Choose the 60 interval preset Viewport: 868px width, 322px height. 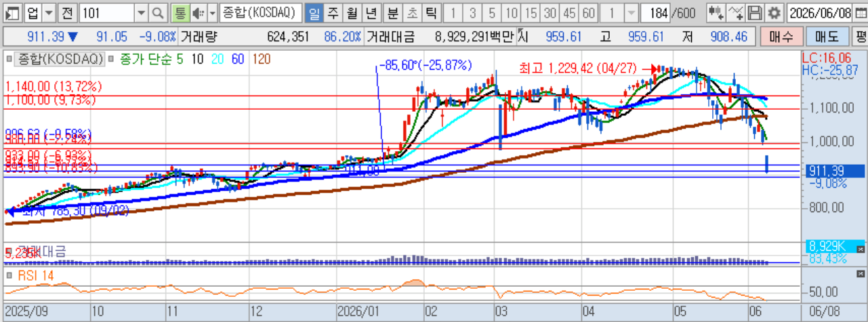coord(588,13)
